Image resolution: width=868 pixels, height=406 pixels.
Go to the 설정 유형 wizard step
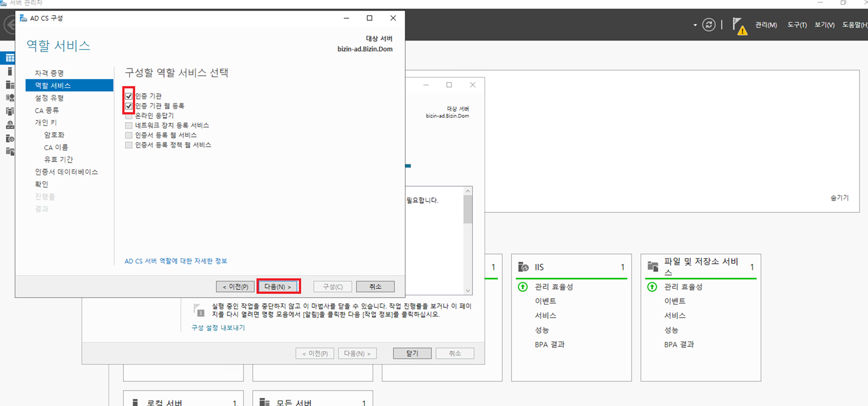[x=49, y=98]
